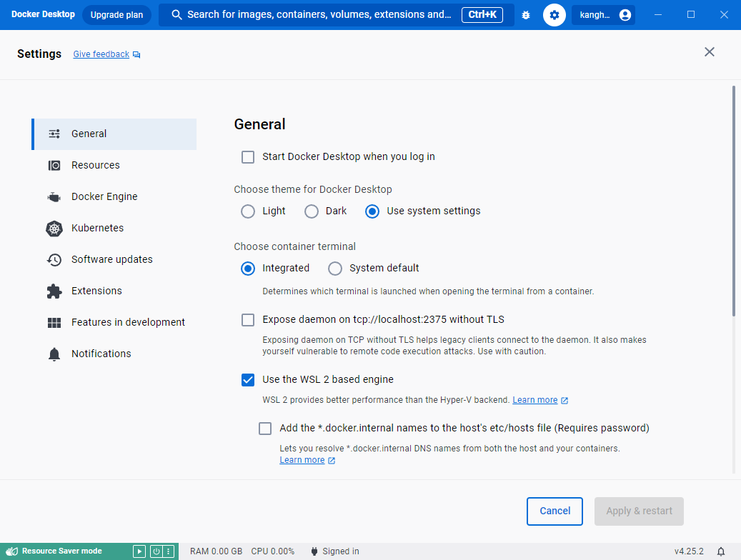Select the Dark theme radio button
Image resolution: width=741 pixels, height=560 pixels.
pos(312,211)
